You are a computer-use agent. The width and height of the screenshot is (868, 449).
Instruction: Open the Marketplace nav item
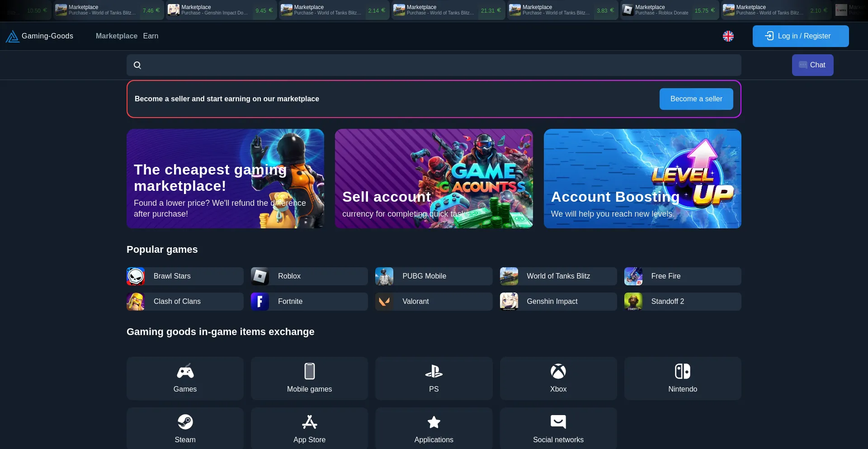coord(117,36)
